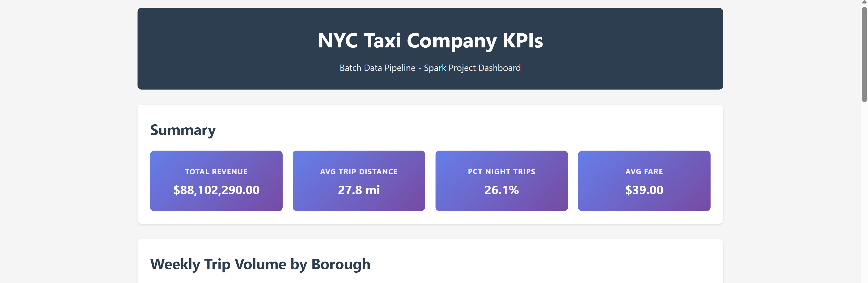Click the TOTAL REVENUE card label
The width and height of the screenshot is (868, 283).
pyautogui.click(x=216, y=172)
